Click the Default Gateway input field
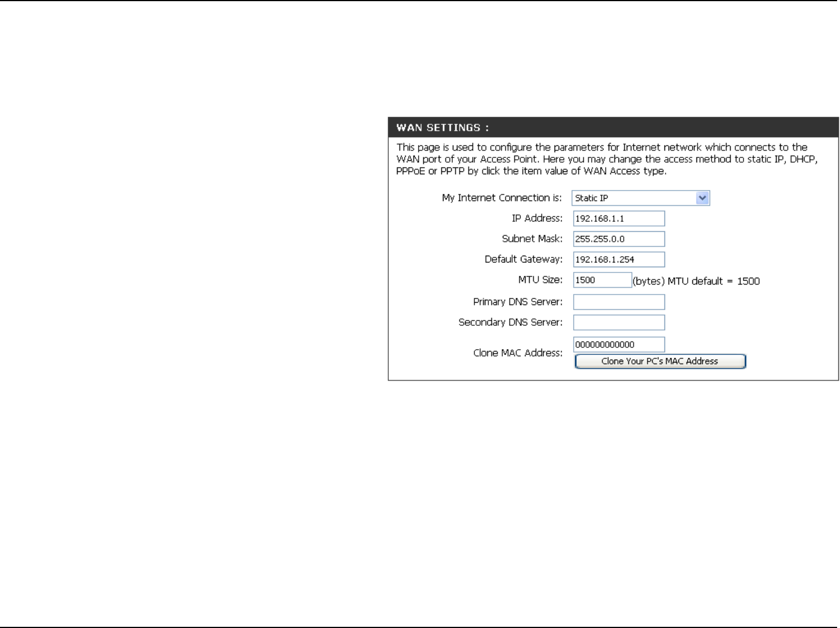Image resolution: width=840 pixels, height=628 pixels. click(619, 260)
